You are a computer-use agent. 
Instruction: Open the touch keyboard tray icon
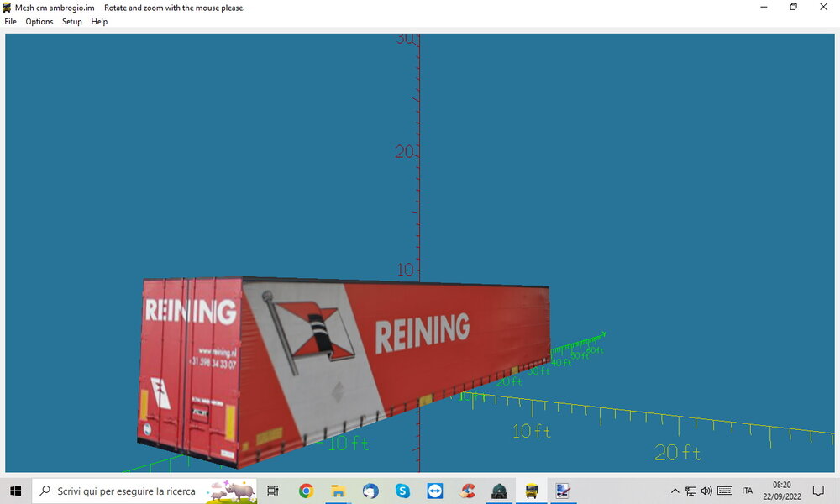725,491
